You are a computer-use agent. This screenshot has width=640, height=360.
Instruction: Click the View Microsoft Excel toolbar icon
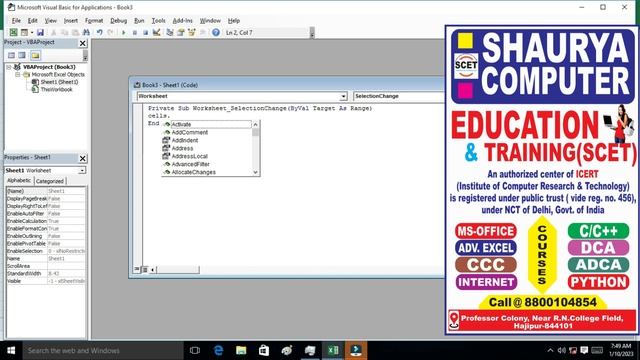click(13, 32)
